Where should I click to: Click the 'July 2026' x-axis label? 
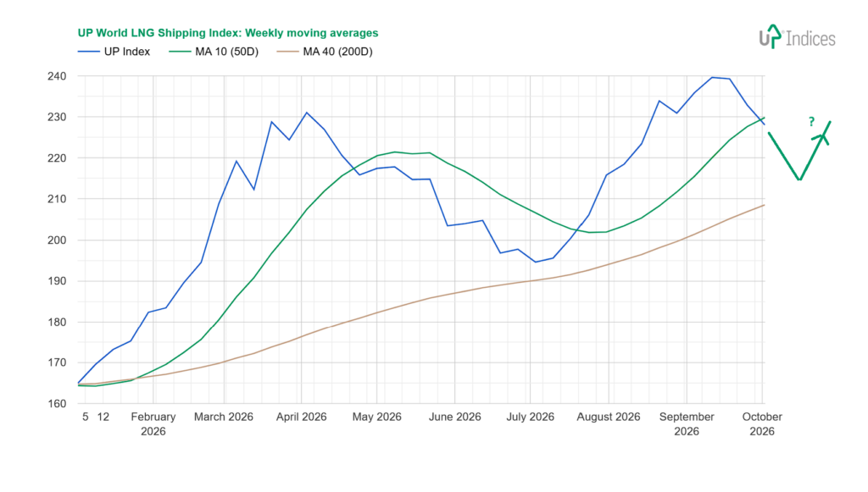[531, 417]
